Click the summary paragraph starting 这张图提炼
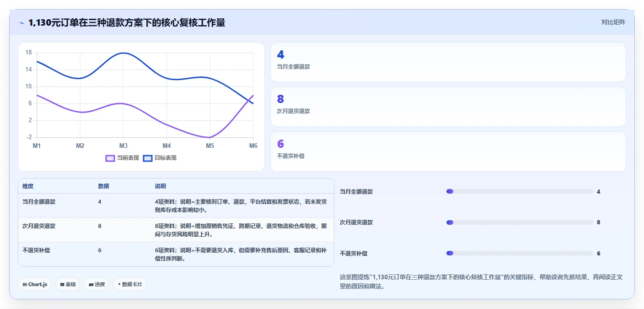This screenshot has width=644, height=309. click(482, 282)
